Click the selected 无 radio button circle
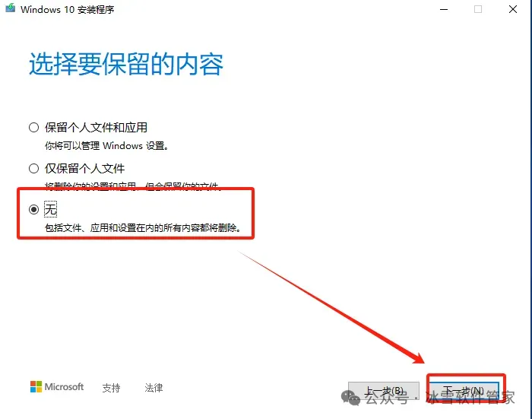This screenshot has width=532, height=419. pos(33,210)
